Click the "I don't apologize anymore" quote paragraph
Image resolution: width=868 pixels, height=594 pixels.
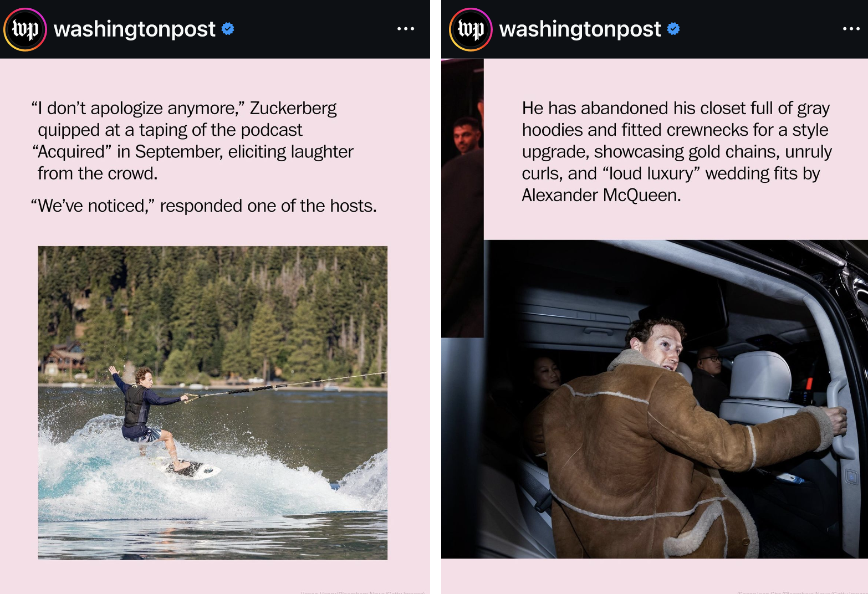[x=192, y=141]
